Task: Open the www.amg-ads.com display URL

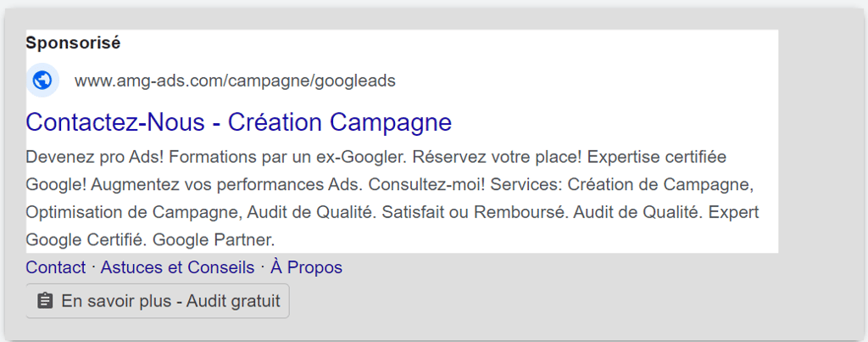Action: coord(236,81)
